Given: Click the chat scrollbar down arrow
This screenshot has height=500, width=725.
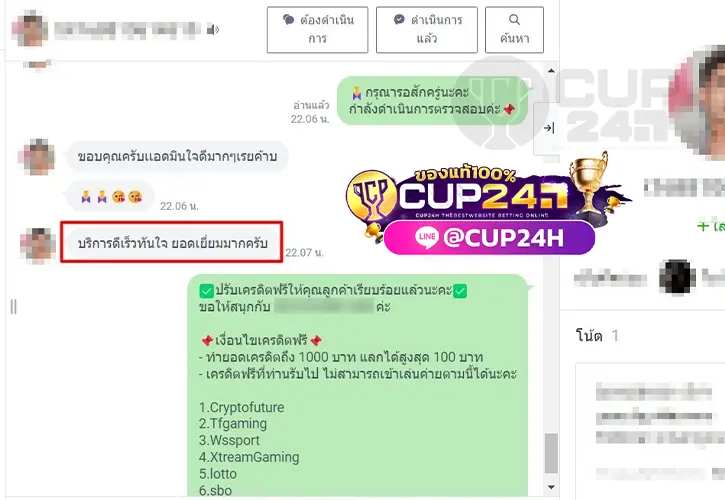Looking at the screenshot, I should pyautogui.click(x=551, y=487).
